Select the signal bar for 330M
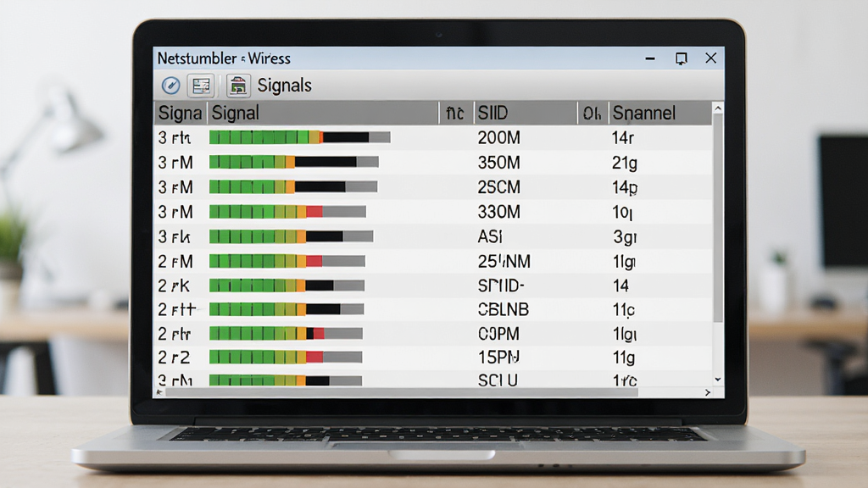The image size is (868, 488). pos(287,211)
